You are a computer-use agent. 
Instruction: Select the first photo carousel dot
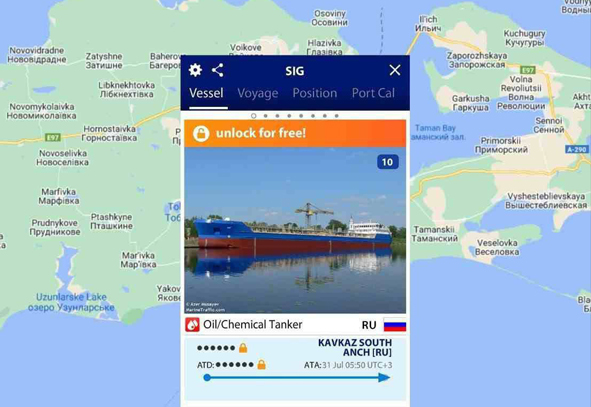254,116
